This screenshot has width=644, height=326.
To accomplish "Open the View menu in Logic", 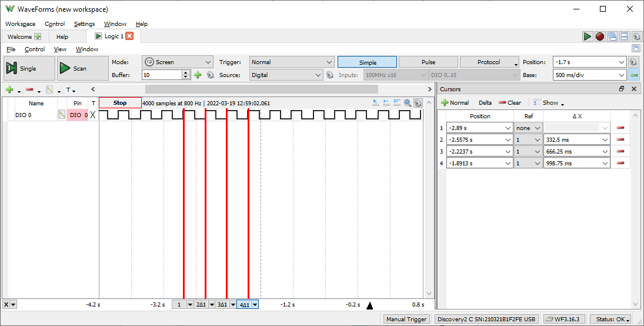I will coord(60,49).
